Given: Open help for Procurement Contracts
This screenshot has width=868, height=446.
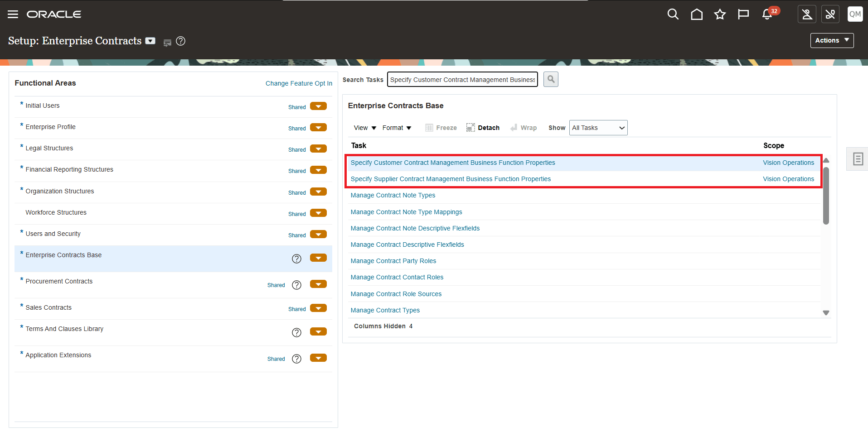Looking at the screenshot, I should (296, 285).
